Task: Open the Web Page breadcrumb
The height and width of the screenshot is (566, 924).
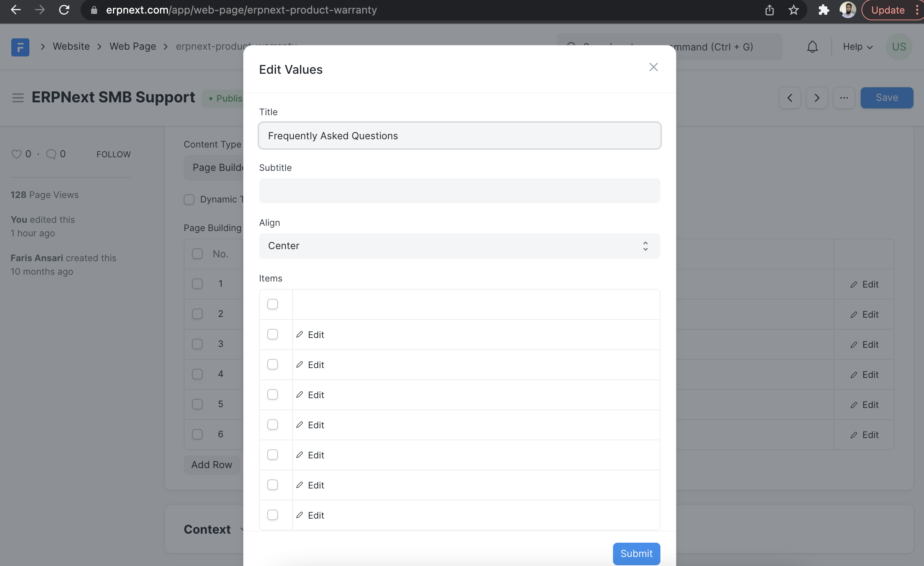Action: [x=133, y=46]
